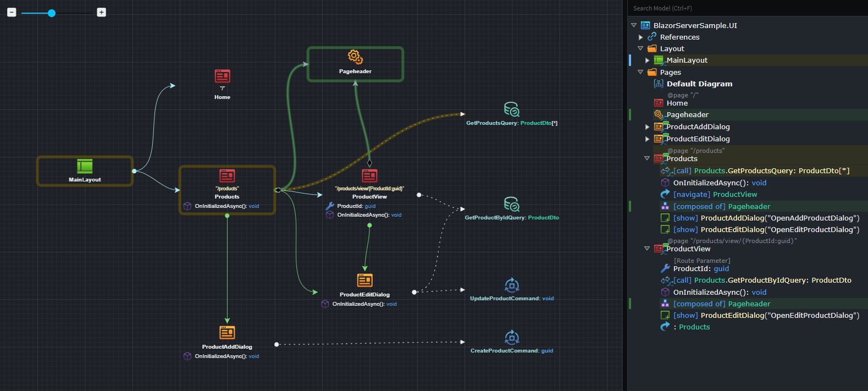Select the GetProductByIdQuery icon in diagram

point(512,204)
